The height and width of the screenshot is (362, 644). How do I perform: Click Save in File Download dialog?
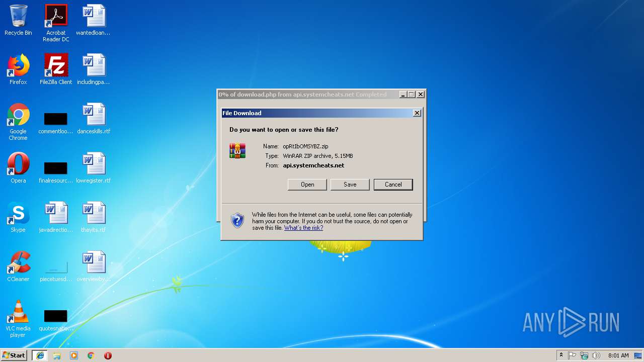coord(350,185)
